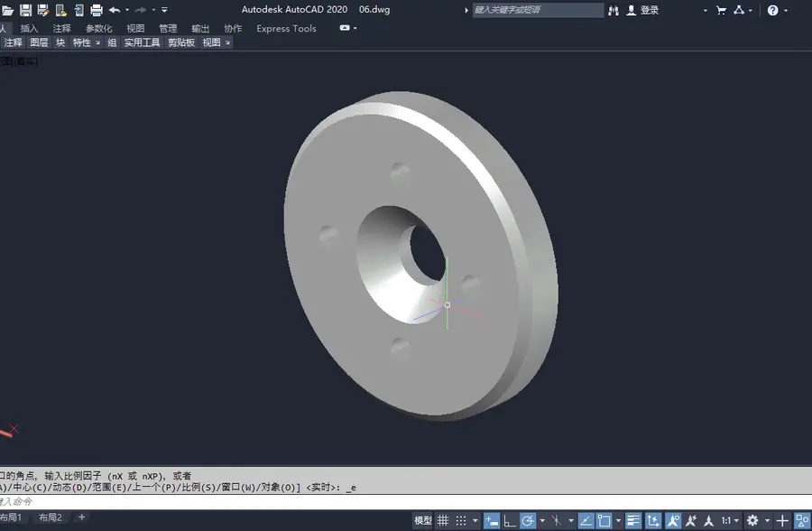812x531 pixels.
Task: Redo the last undone action
Action: (x=141, y=10)
